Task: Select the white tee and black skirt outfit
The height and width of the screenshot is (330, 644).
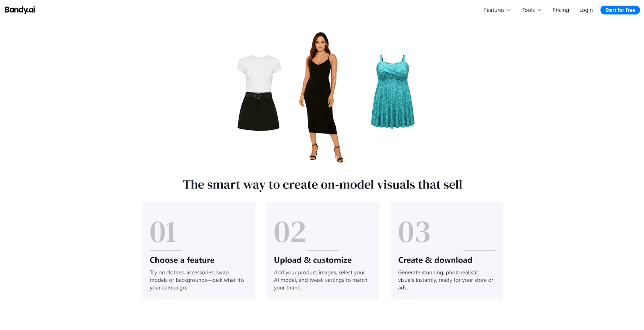Action: coord(259,92)
